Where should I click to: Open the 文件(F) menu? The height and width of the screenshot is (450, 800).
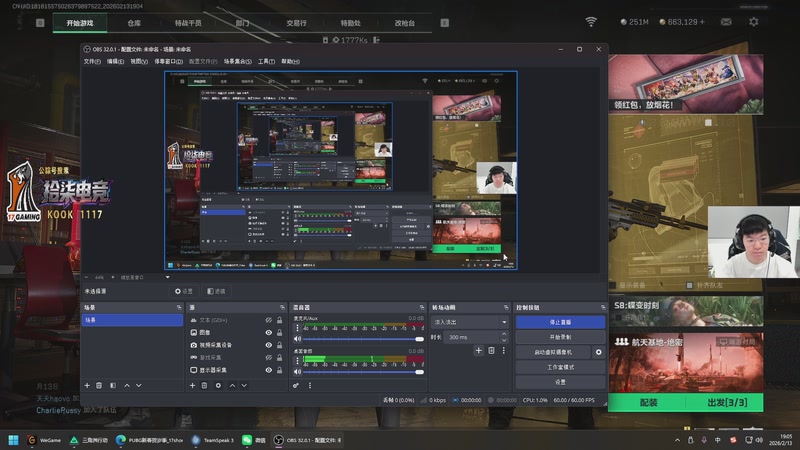pos(92,61)
